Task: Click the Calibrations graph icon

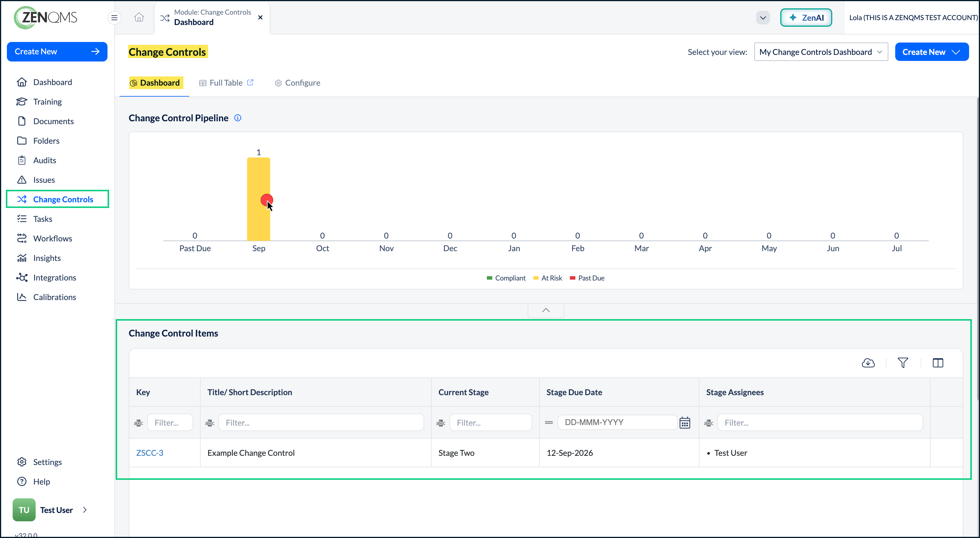Action: (22, 297)
